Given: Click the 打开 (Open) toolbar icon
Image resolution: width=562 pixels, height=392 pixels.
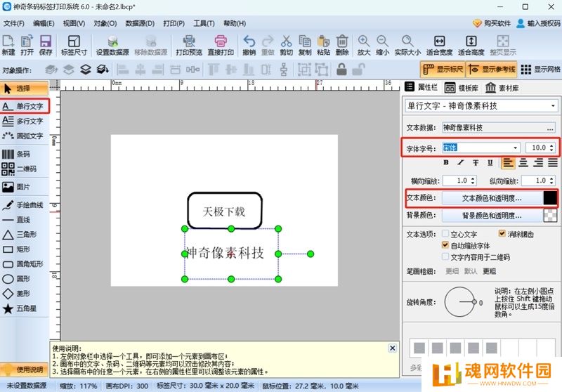Looking at the screenshot, I should click(x=27, y=45).
